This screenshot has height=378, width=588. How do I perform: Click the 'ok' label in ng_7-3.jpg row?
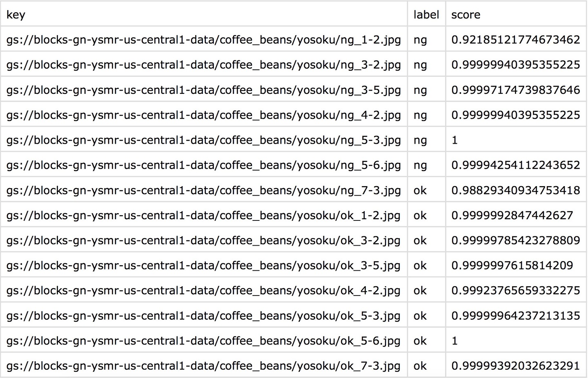[420, 190]
